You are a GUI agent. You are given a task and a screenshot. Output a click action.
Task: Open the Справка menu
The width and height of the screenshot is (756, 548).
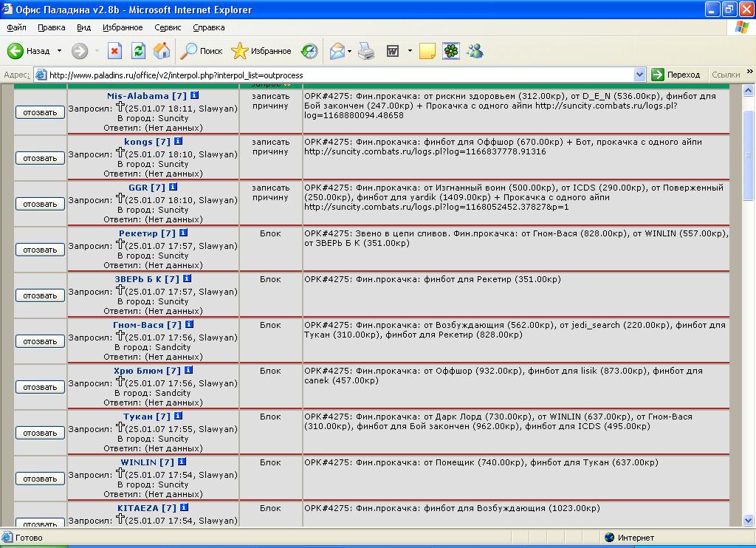pos(209,27)
